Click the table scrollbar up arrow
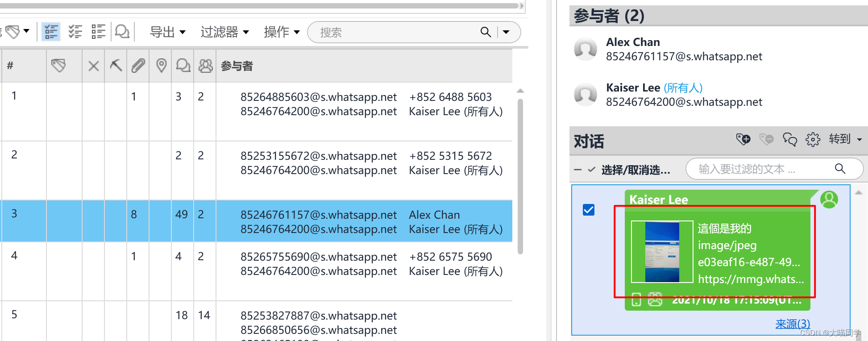868x341 pixels. point(520,91)
